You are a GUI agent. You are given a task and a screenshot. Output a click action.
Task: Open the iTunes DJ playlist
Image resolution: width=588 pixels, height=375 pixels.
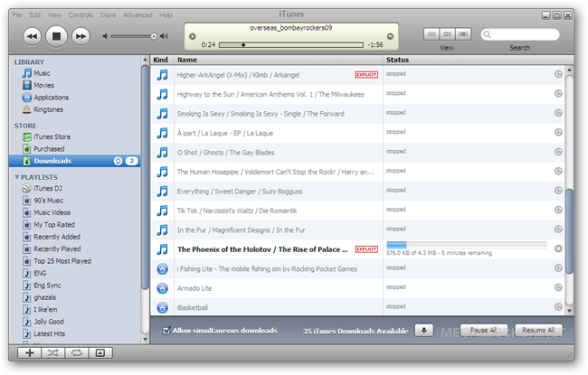click(48, 188)
